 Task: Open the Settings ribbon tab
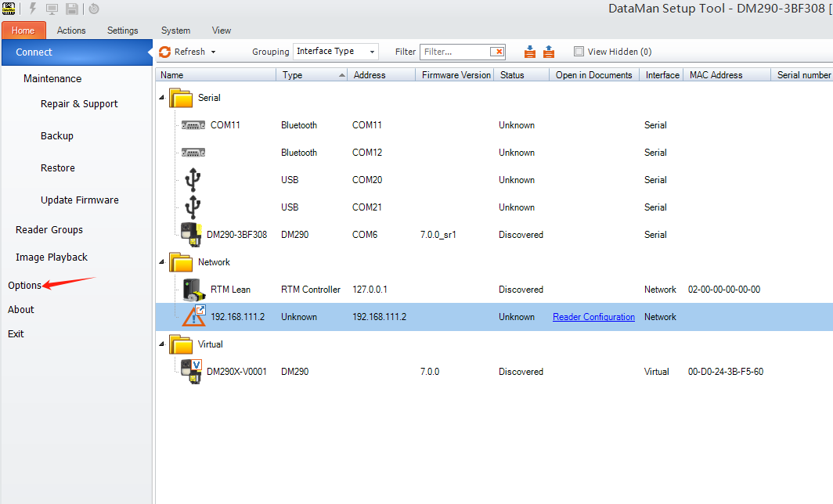coord(123,31)
